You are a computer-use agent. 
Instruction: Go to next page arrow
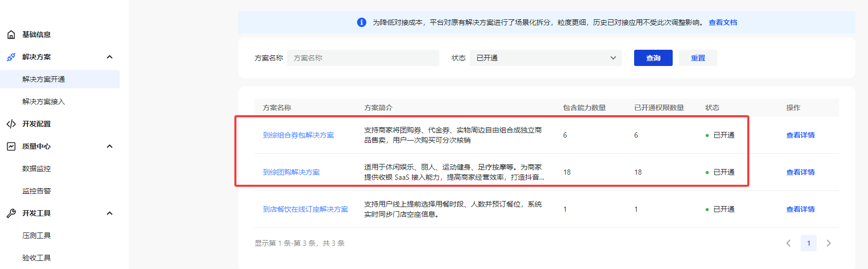coord(828,243)
